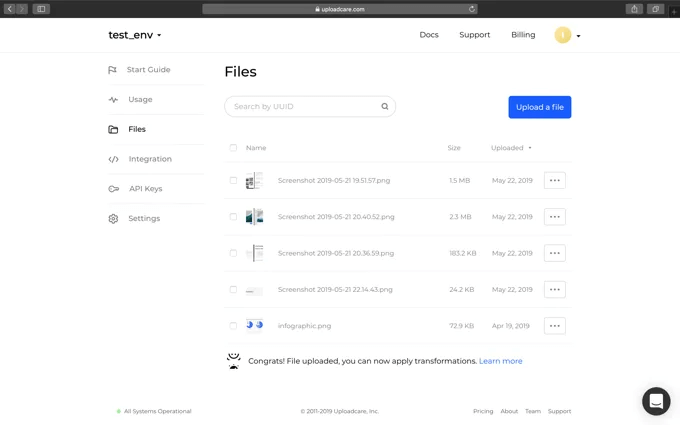
Task: Open thumbnail of Screenshot 22.14.43.png
Action: click(x=255, y=291)
